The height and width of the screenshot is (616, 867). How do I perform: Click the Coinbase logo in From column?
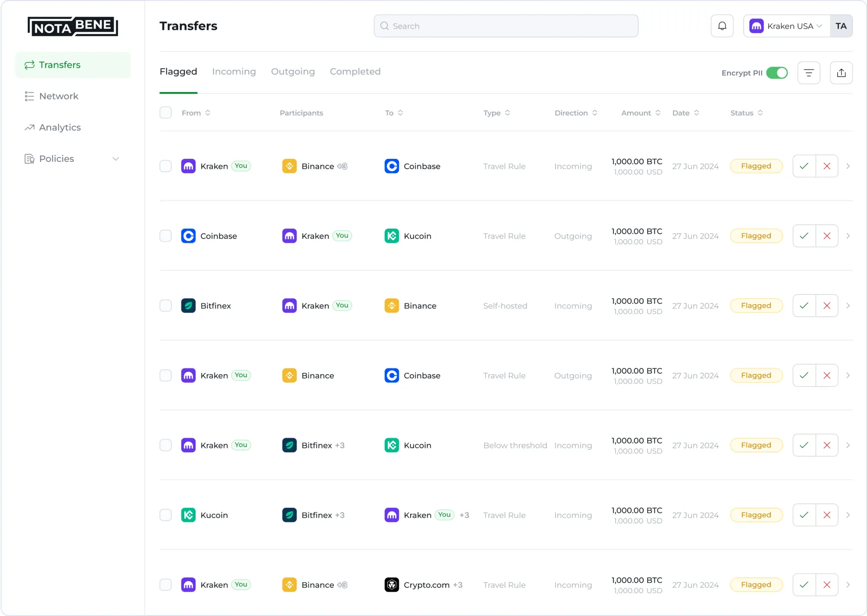188,236
